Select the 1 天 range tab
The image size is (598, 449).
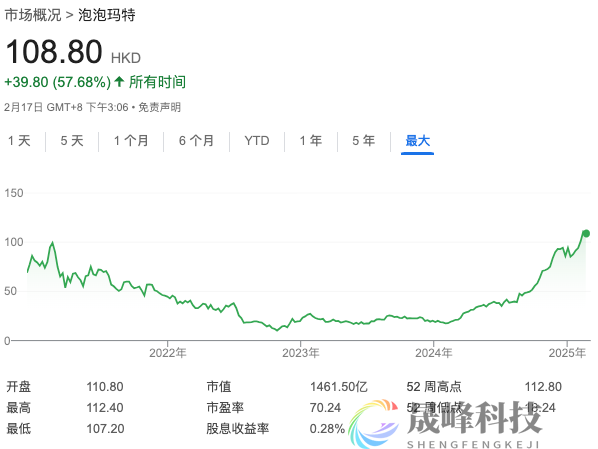click(19, 141)
